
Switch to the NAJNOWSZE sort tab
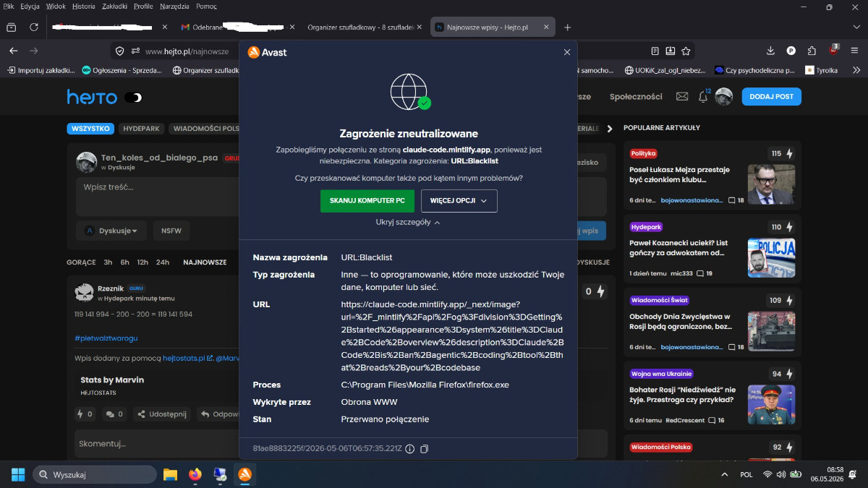coord(205,262)
